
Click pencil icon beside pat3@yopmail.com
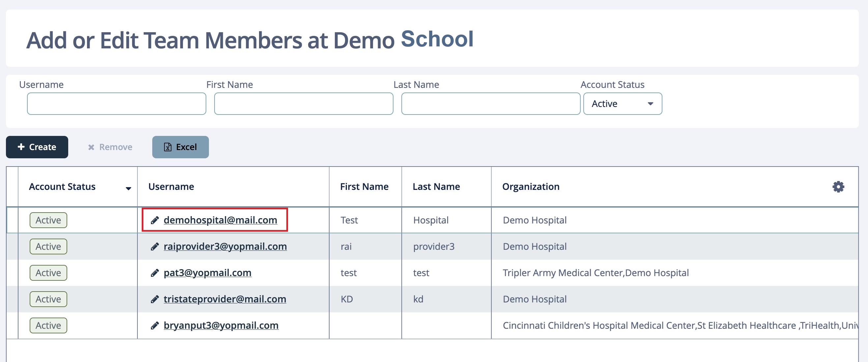click(x=155, y=273)
